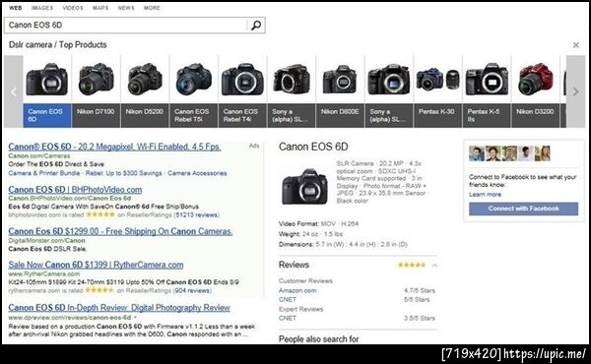Show previous products in carousel
Viewport: 591px width, 364px height.
[x=14, y=91]
